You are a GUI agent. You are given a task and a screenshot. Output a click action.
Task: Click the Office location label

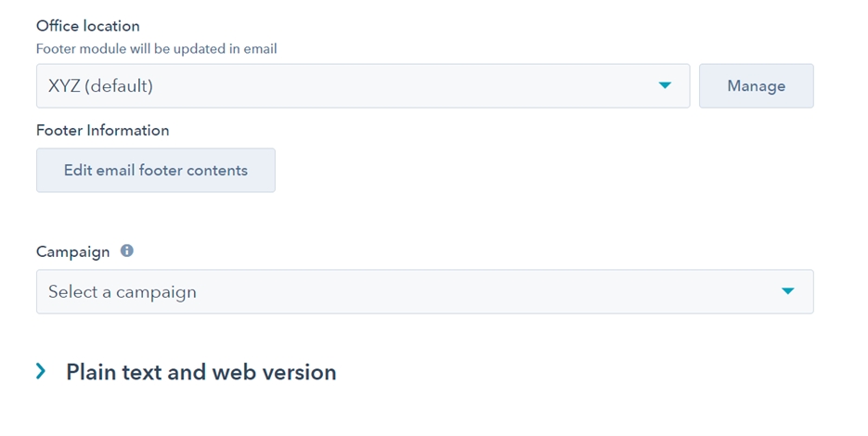[88, 26]
